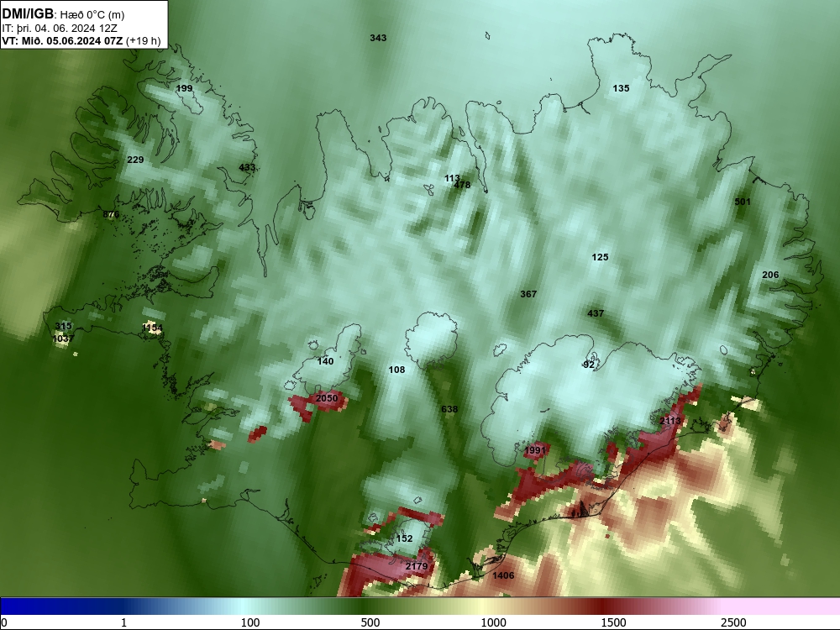Click the 343 value on the map

[378, 38]
